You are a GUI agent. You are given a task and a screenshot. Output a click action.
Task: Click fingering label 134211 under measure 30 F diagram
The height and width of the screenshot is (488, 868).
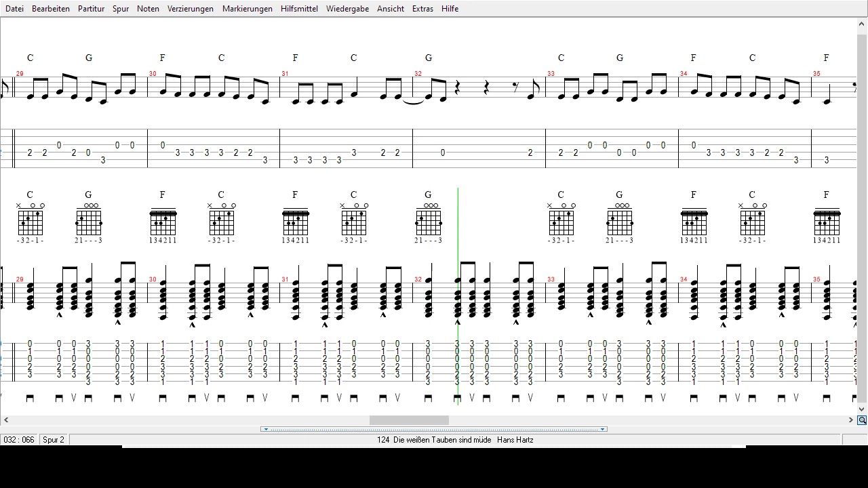[x=163, y=241]
